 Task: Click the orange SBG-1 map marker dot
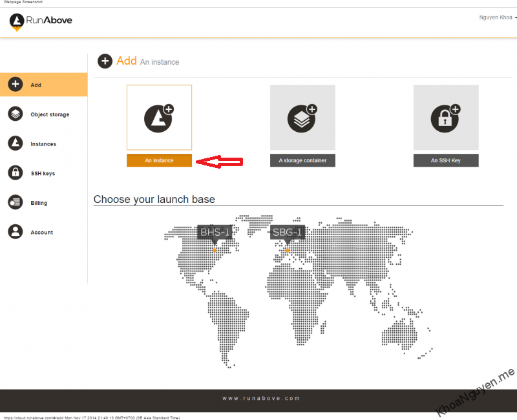tap(288, 251)
